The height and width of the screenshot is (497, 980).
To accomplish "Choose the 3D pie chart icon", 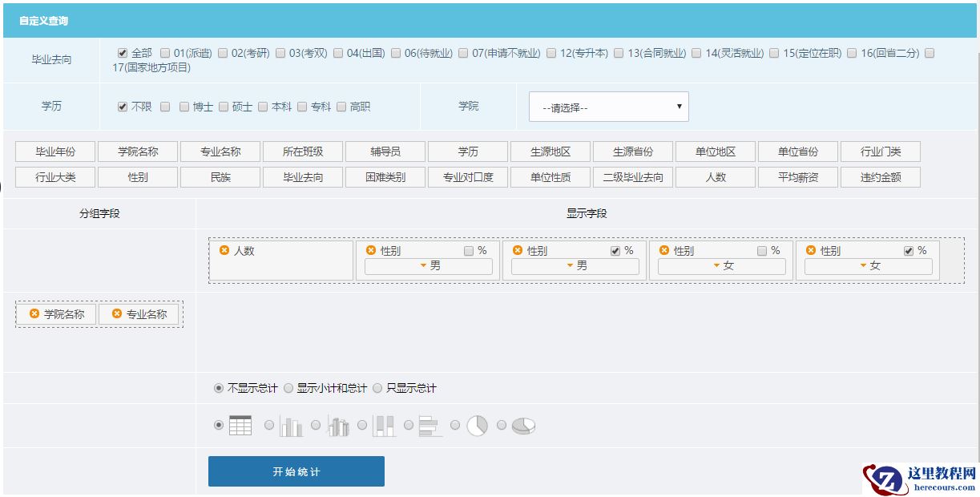I will pyautogui.click(x=524, y=426).
